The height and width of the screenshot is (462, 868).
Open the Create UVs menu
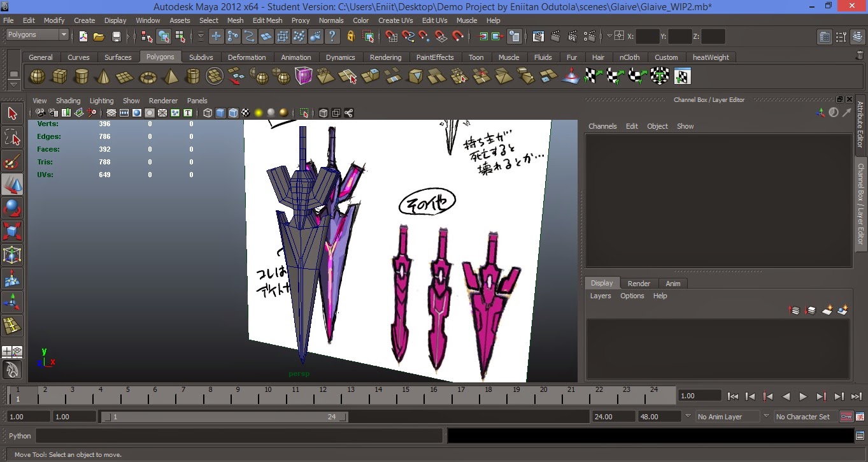click(x=395, y=20)
